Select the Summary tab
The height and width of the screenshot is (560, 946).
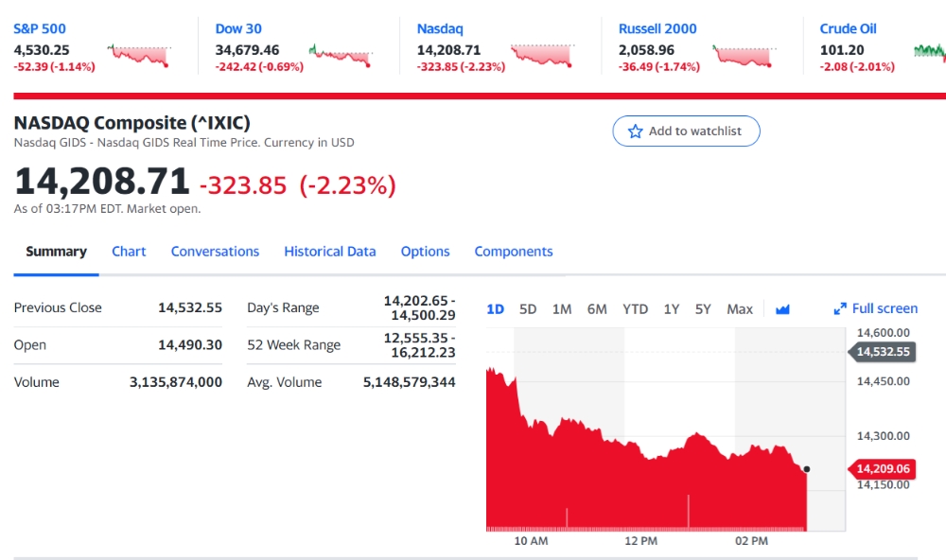56,252
